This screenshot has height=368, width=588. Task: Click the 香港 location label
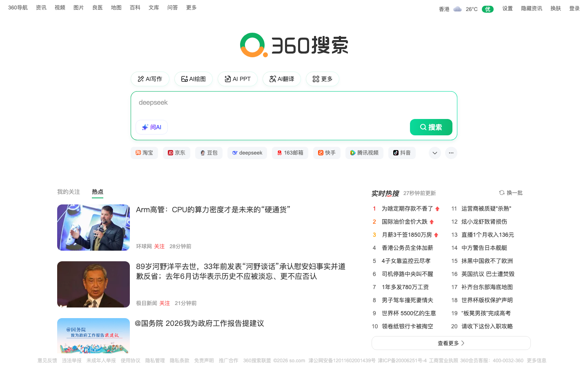(x=444, y=9)
